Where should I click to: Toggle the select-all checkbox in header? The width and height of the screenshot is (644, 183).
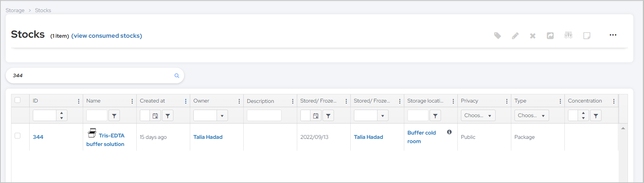pos(17,100)
